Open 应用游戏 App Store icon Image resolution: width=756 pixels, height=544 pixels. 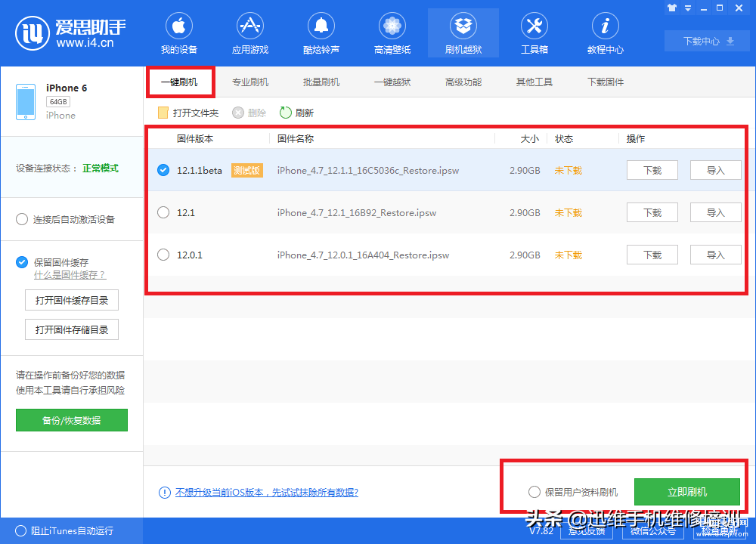coord(250,26)
